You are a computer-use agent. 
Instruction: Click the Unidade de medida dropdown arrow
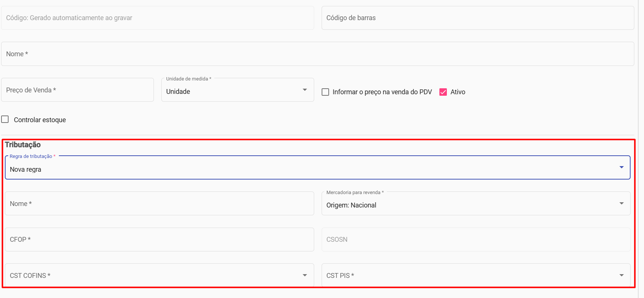(305, 90)
